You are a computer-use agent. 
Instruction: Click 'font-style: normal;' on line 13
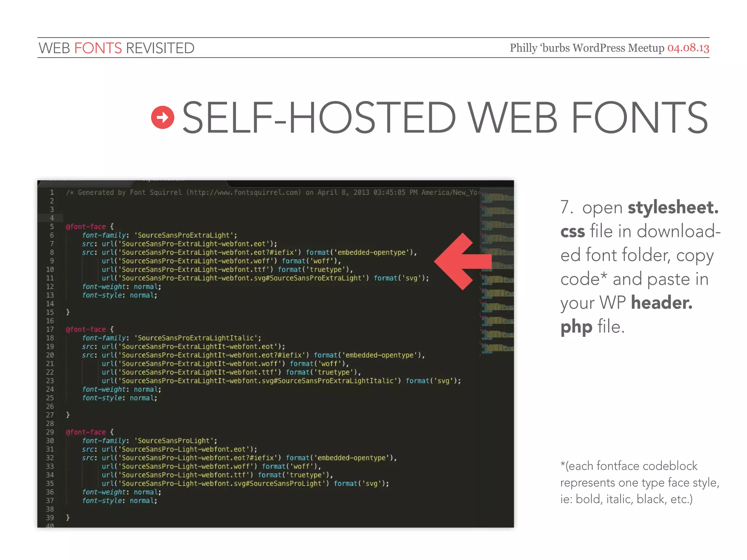pos(120,295)
